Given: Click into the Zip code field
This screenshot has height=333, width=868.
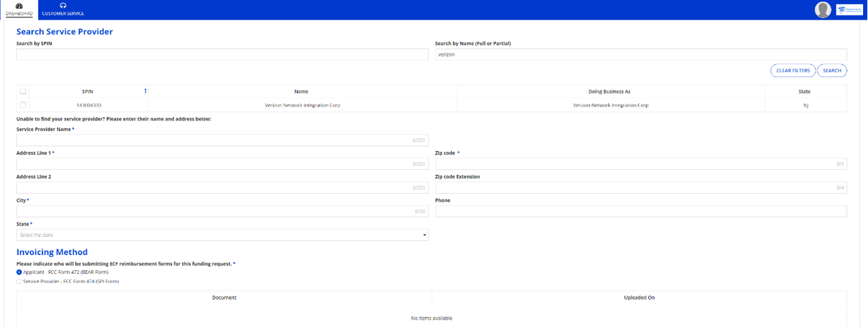Looking at the screenshot, I should point(640,164).
